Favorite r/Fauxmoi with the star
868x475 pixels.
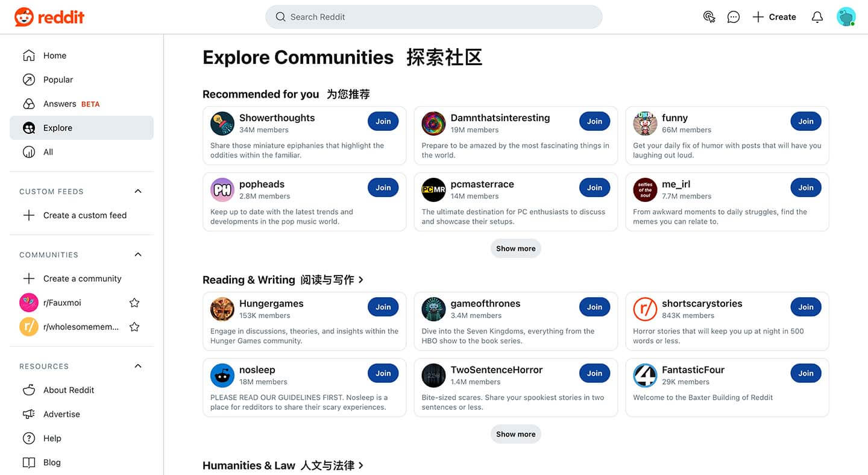pos(134,303)
